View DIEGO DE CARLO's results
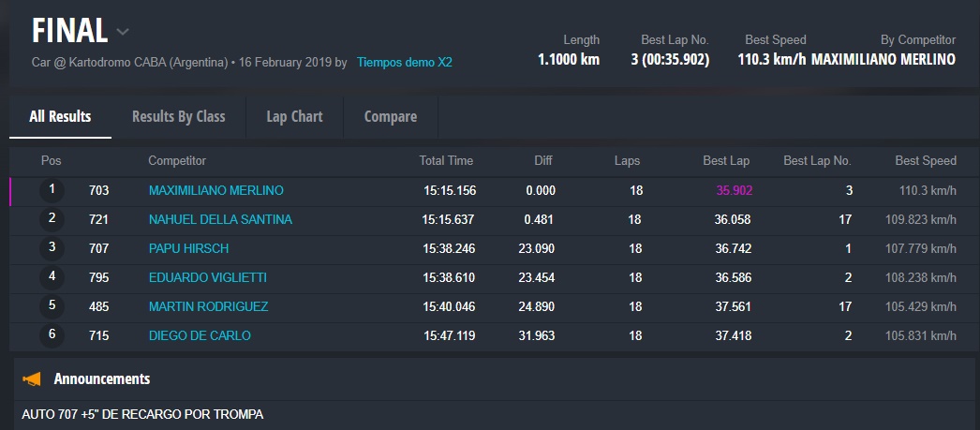Screen dimensions: 980x430 tap(200, 335)
